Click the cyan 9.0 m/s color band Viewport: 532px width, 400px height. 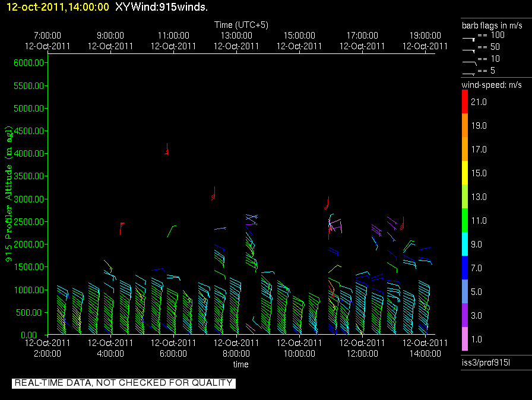point(464,244)
